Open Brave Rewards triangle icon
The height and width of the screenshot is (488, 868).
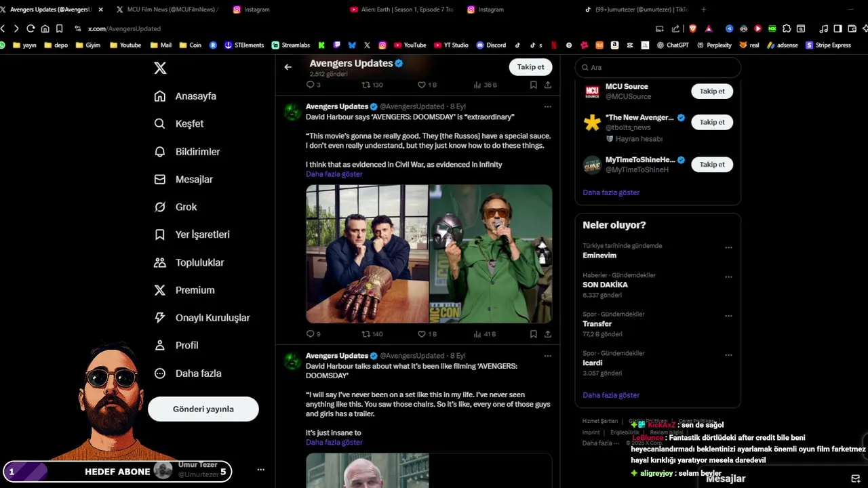pyautogui.click(x=709, y=28)
